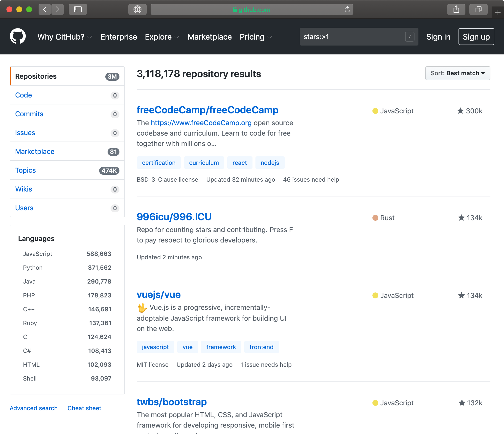The width and height of the screenshot is (504, 434).
Task: Click the github.com address bar
Action: 252,9
